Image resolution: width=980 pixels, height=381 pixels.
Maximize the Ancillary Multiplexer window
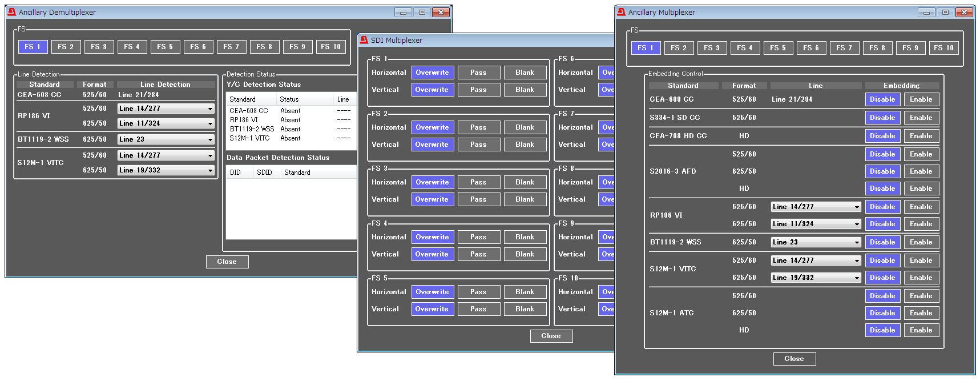tap(945, 12)
